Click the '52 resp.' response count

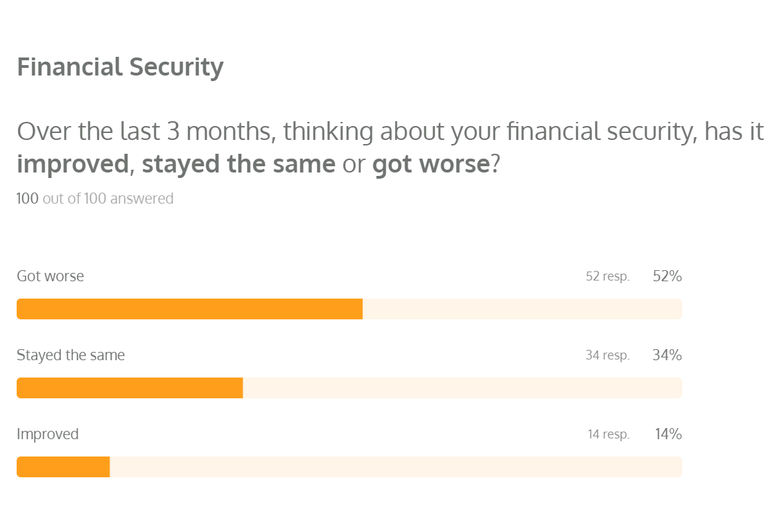pyautogui.click(x=607, y=276)
